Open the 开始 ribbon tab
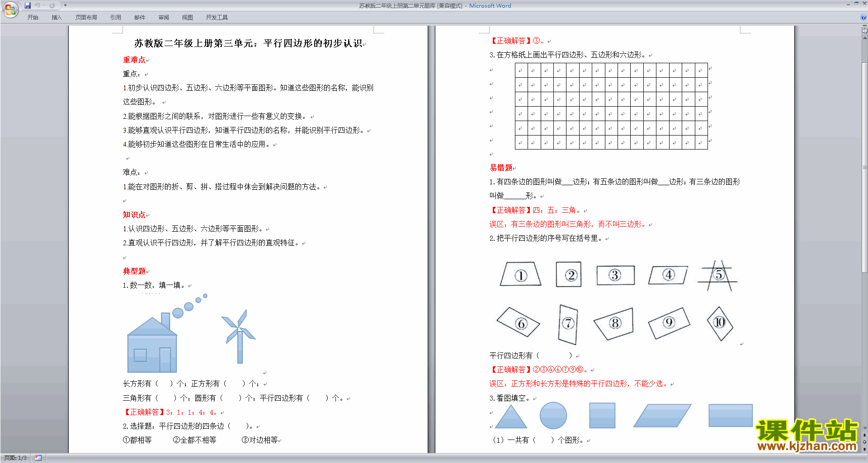The width and height of the screenshot is (868, 463). coord(33,17)
